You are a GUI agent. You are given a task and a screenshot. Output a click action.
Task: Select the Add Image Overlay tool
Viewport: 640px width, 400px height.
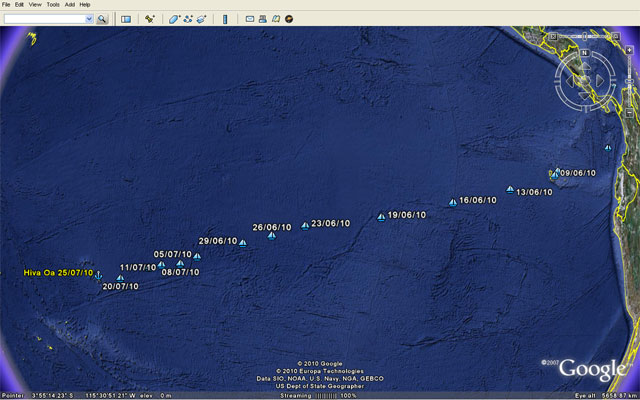pyautogui.click(x=201, y=19)
